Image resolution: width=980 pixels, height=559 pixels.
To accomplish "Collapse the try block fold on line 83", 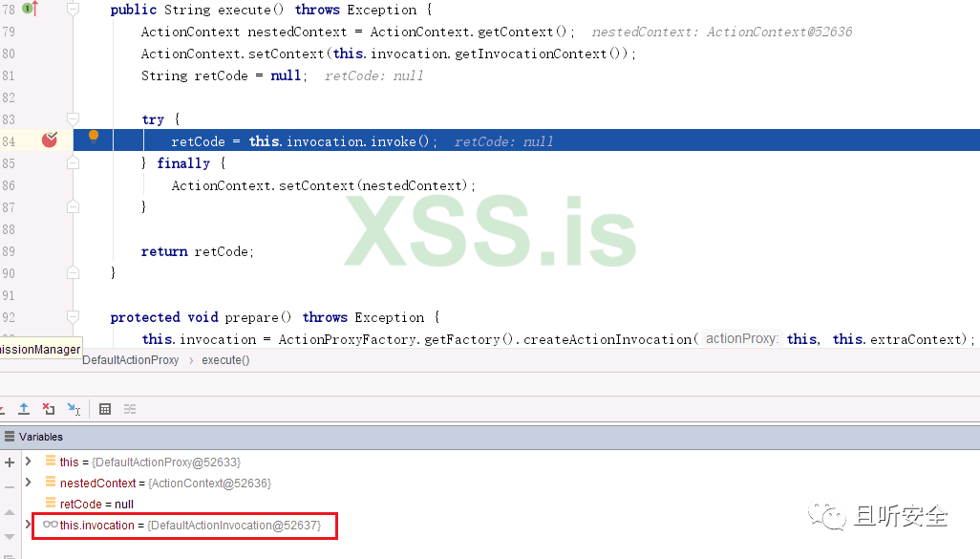I will [74, 118].
